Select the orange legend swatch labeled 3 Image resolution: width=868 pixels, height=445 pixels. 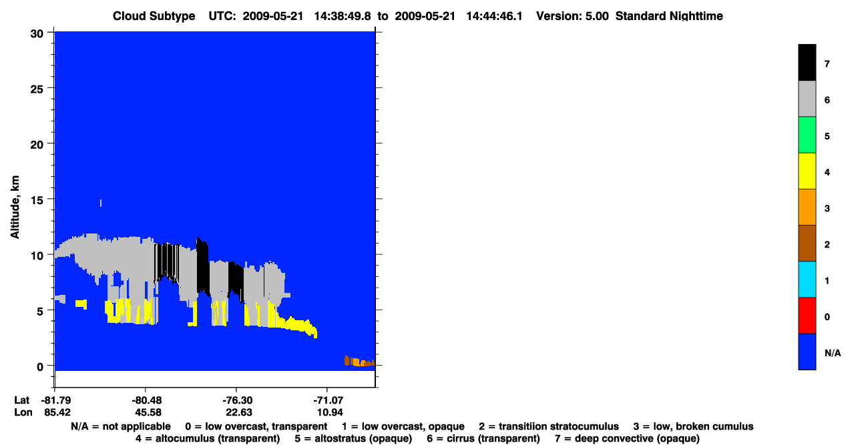pos(807,207)
